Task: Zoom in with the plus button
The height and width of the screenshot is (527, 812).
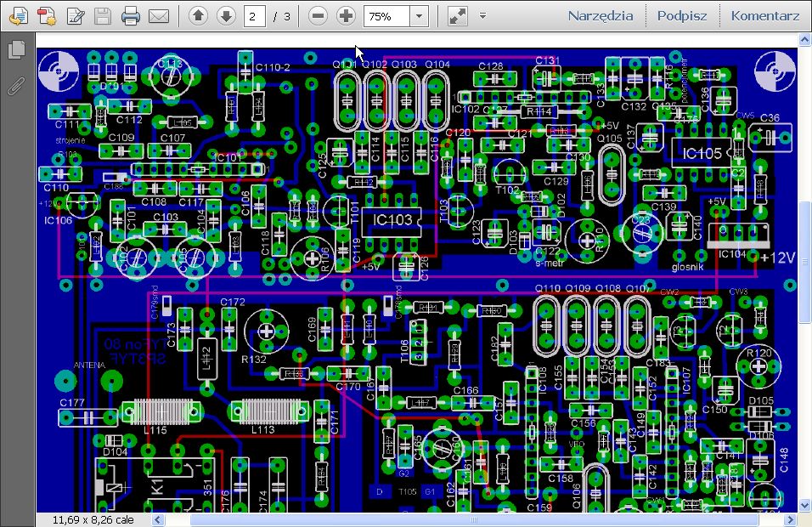Action: tap(345, 16)
